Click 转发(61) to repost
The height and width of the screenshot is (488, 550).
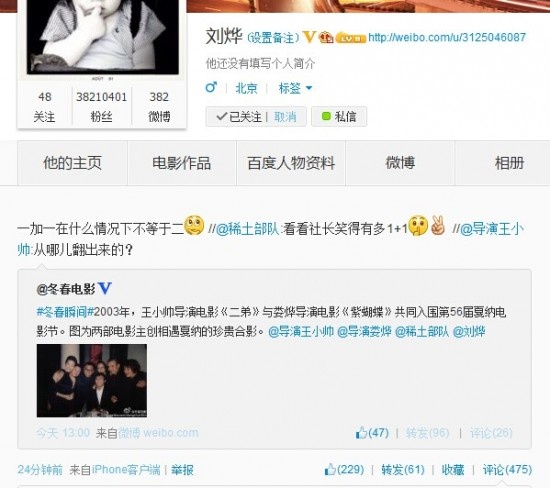click(x=403, y=469)
